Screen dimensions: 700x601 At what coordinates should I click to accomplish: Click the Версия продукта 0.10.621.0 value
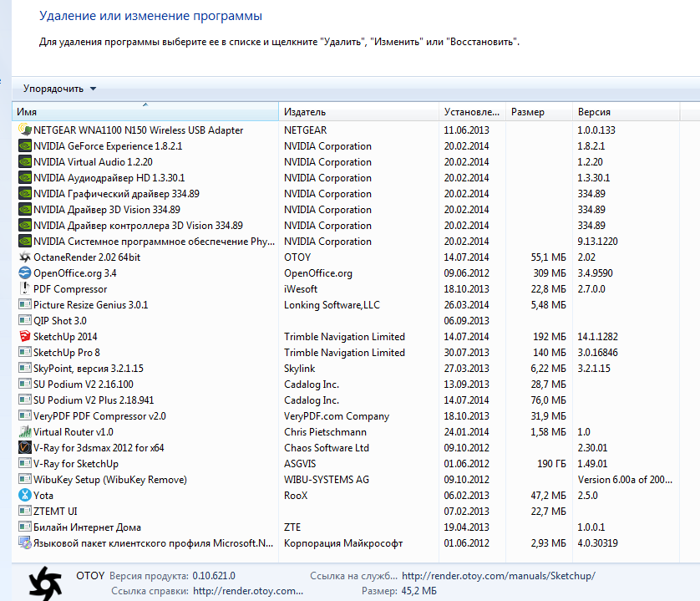pos(214,576)
